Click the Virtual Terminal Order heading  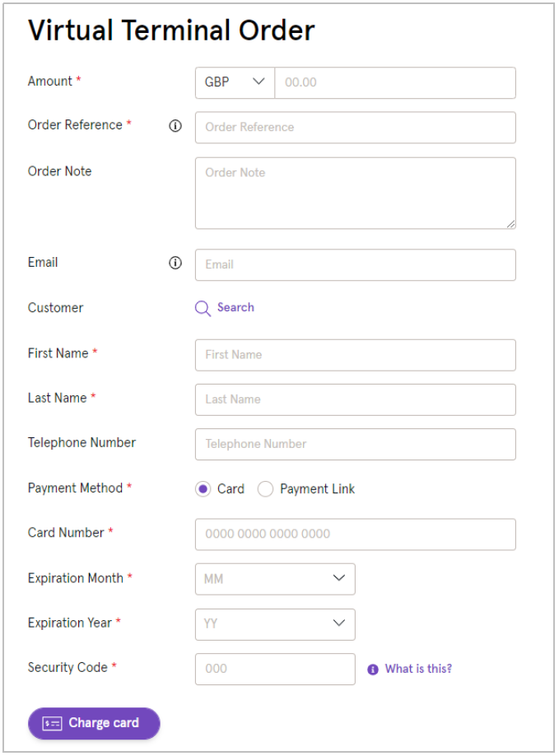point(171,30)
